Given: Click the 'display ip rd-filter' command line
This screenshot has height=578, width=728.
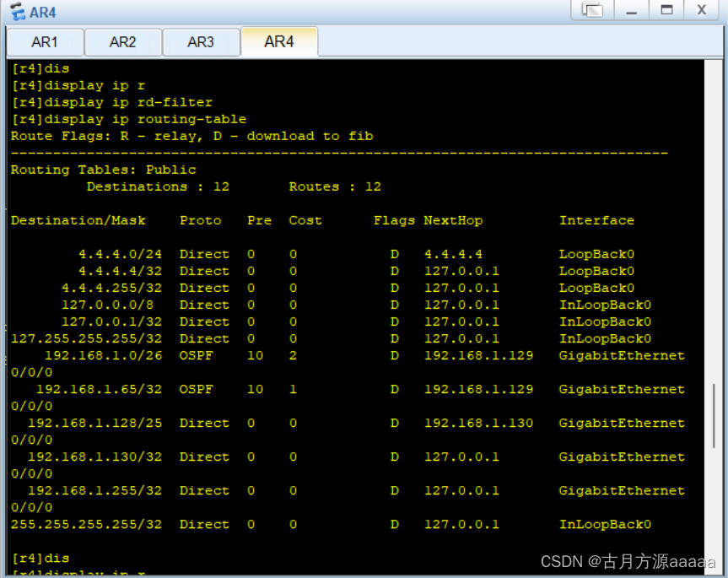Looking at the screenshot, I should pos(112,102).
